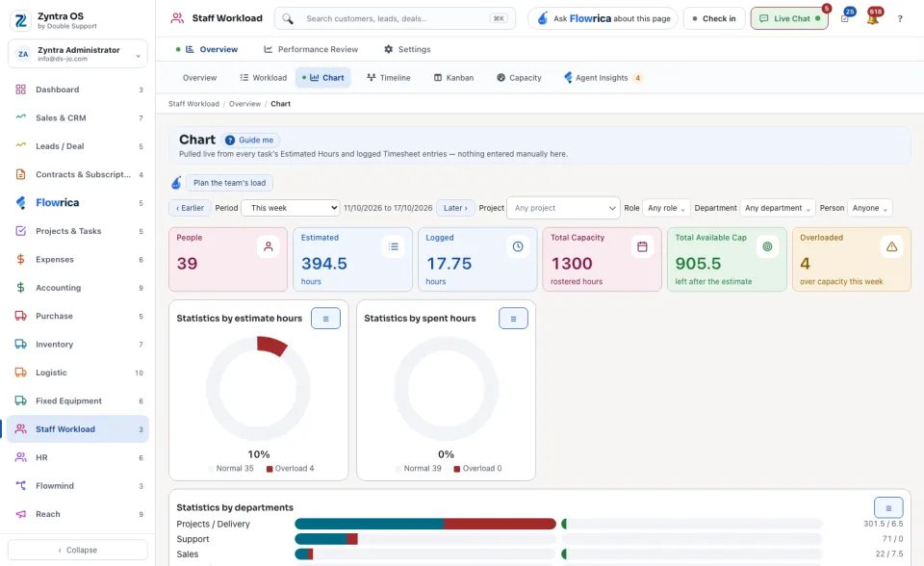The width and height of the screenshot is (924, 566).
Task: Click the Total Capacity calendar icon
Action: point(642,246)
